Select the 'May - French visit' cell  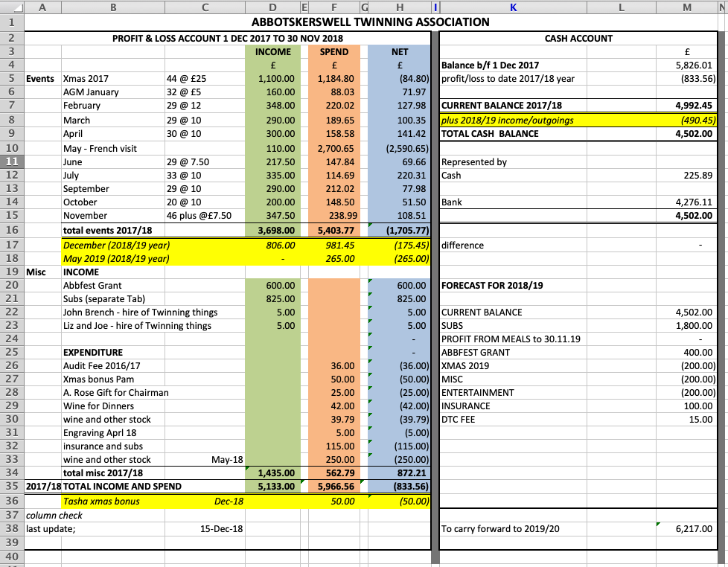pyautogui.click(x=100, y=148)
